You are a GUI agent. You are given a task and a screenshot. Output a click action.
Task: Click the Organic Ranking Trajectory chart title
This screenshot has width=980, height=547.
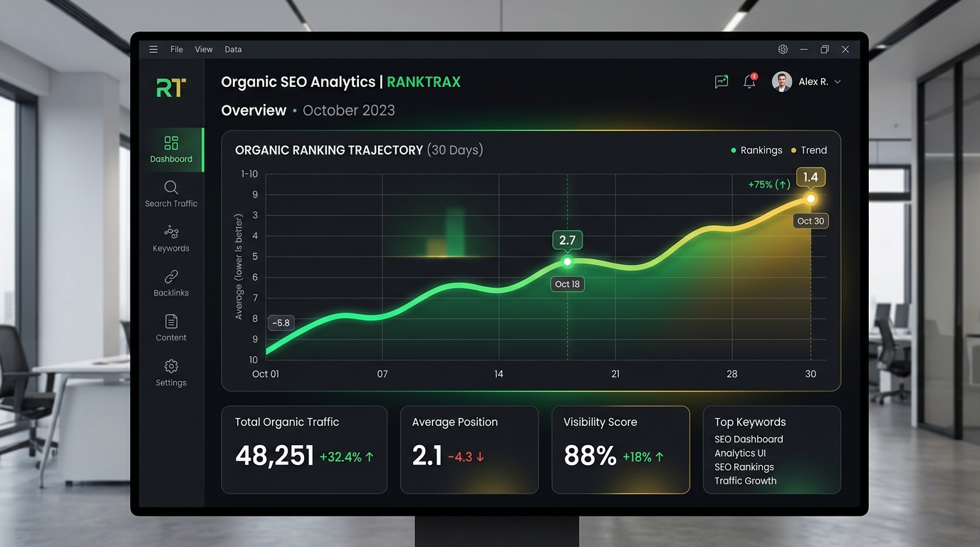point(359,150)
